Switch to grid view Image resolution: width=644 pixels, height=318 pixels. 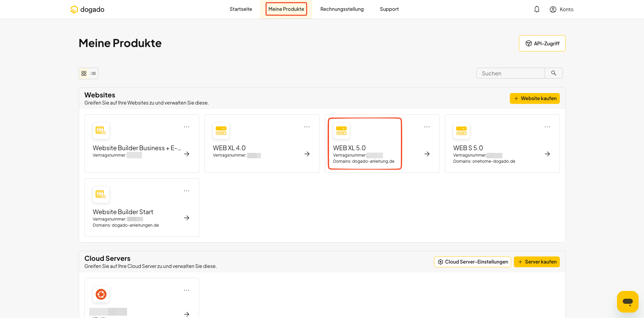(84, 73)
